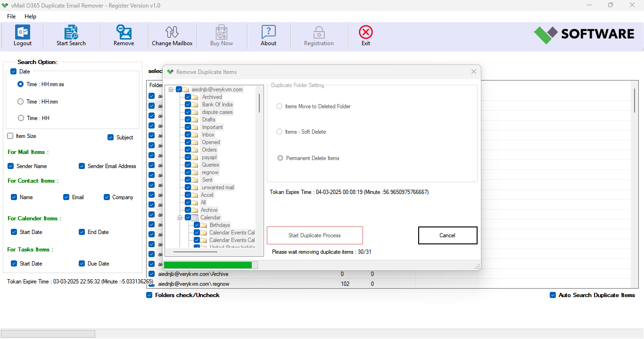Viewport: 644px width, 339px height.
Task: Click the folder tree horizontal scrollbar
Action: pyautogui.click(x=195, y=252)
